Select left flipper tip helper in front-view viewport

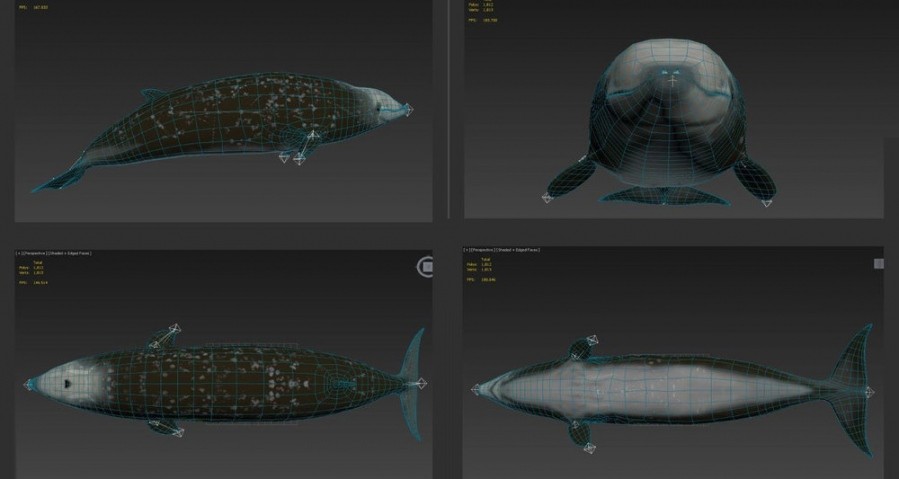[x=546, y=198]
